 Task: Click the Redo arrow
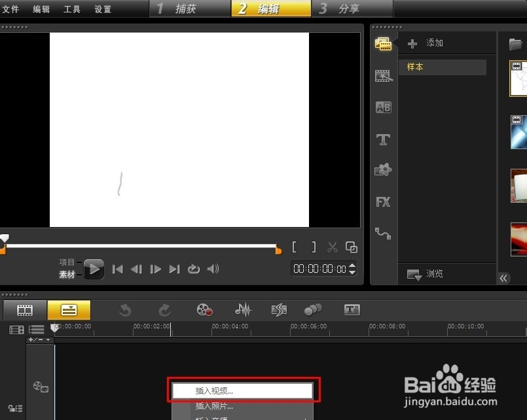click(x=165, y=310)
